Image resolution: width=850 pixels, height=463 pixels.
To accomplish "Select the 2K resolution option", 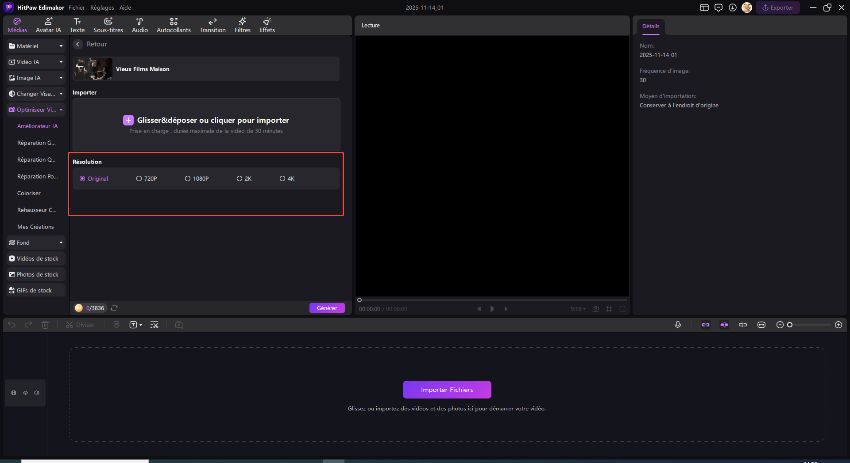I will click(x=244, y=178).
